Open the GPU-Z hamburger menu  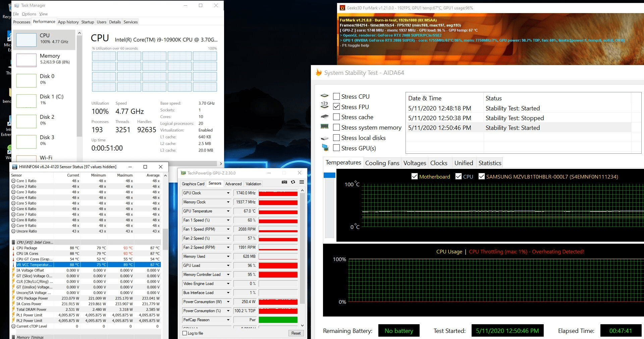302,182
